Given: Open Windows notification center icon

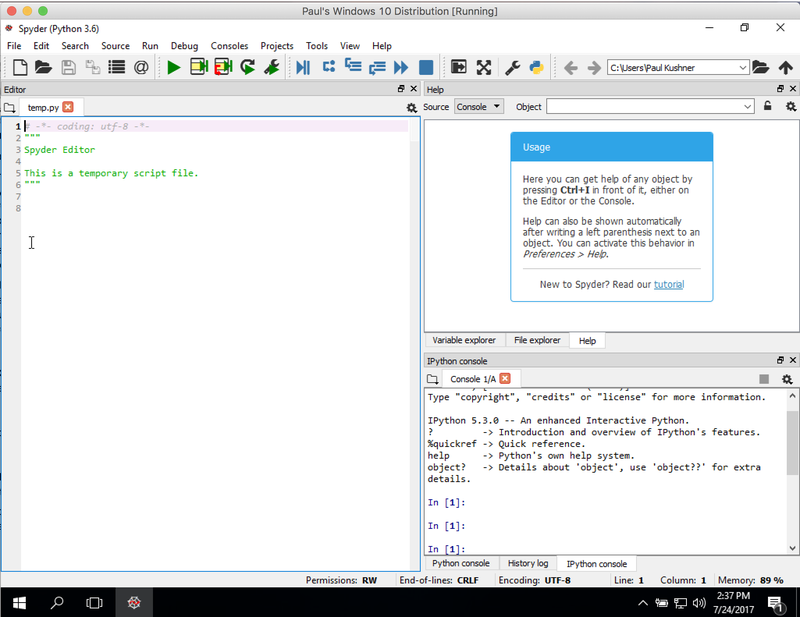Looking at the screenshot, I should pyautogui.click(x=776, y=605).
